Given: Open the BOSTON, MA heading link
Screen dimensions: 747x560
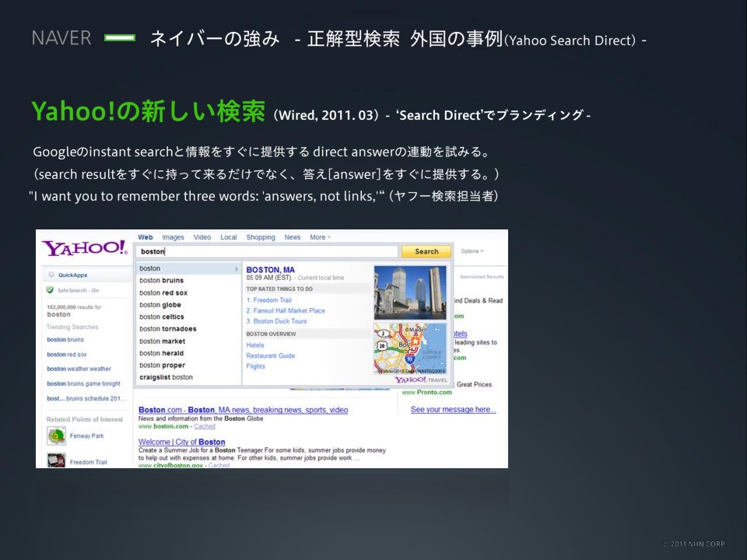Looking at the screenshot, I should point(271,270).
